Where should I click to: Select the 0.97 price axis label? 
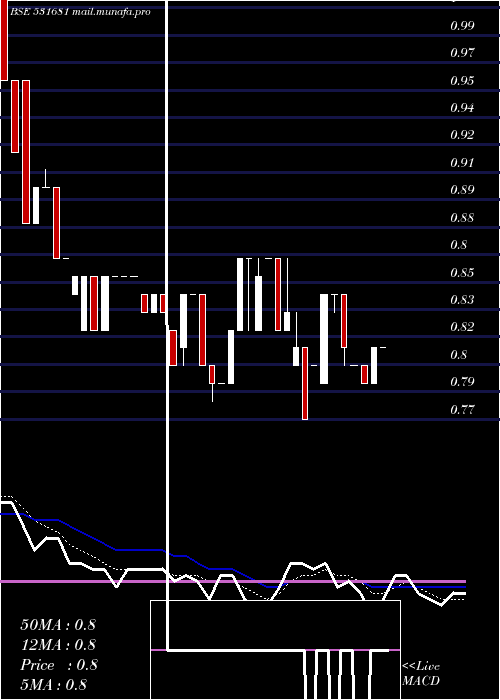point(462,53)
